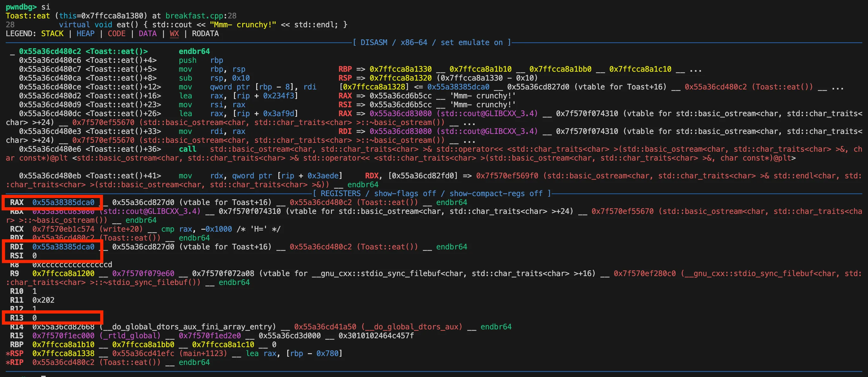
Task: Click the underlined WX legend label
Action: [174, 34]
